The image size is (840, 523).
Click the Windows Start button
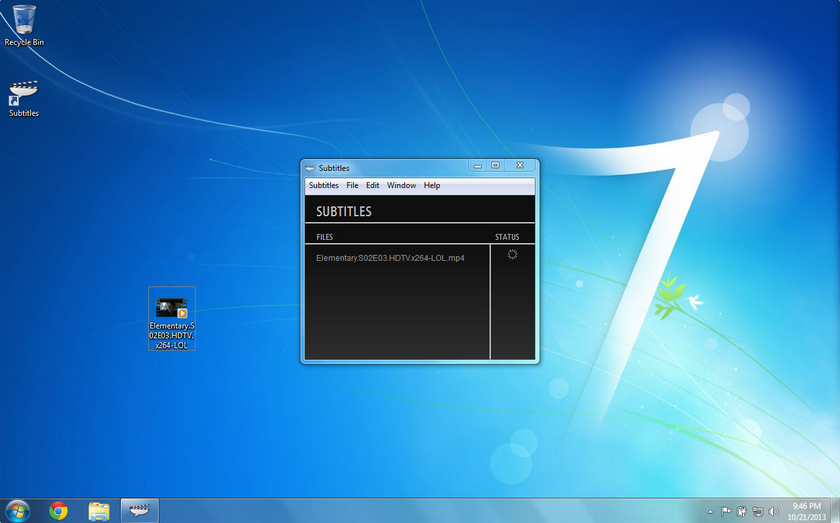[x=17, y=511]
